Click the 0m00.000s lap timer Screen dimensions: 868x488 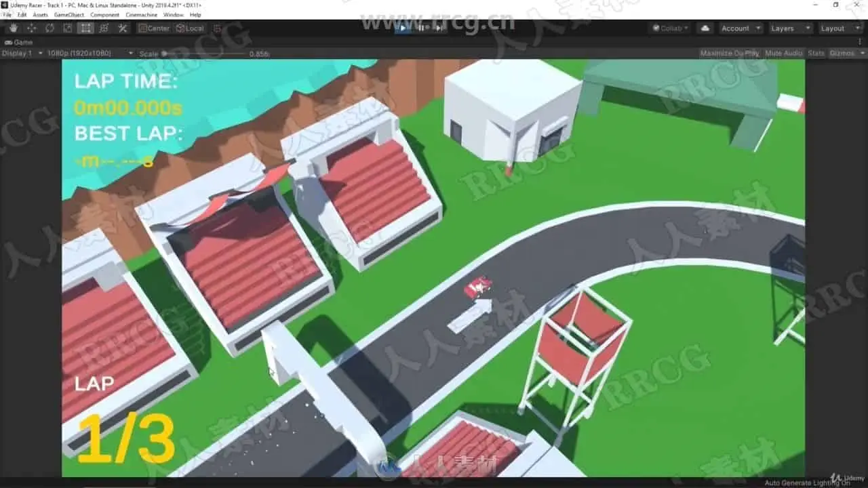click(x=128, y=108)
